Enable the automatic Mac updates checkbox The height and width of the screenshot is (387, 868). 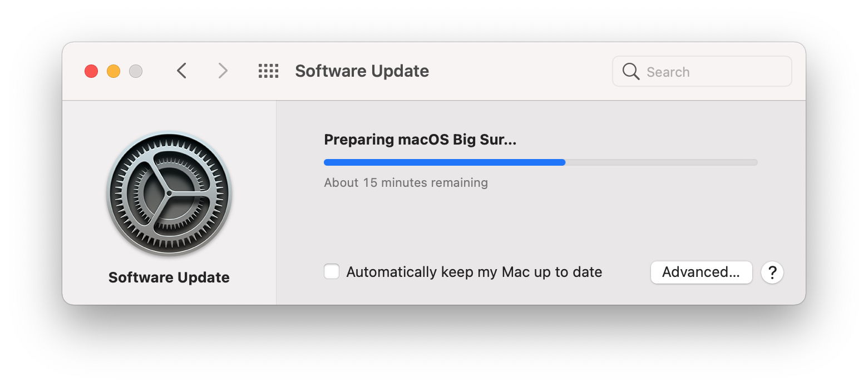point(332,272)
